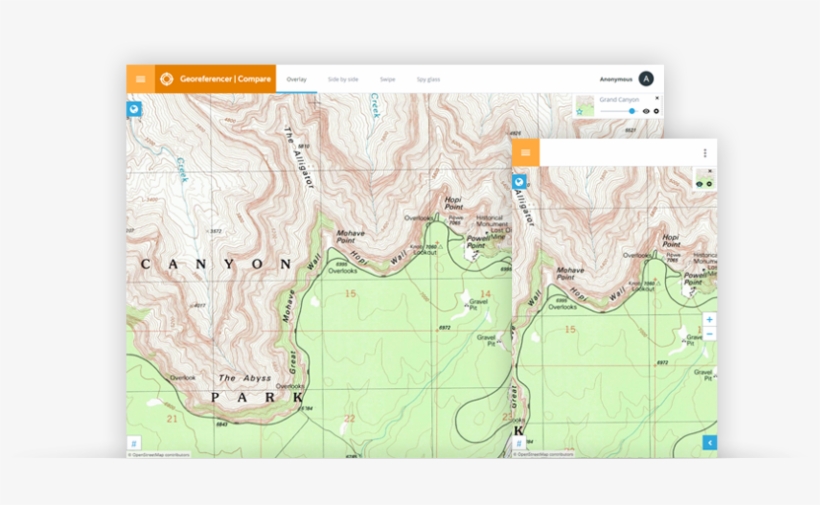Switch to the Spy glass tab

pyautogui.click(x=428, y=79)
